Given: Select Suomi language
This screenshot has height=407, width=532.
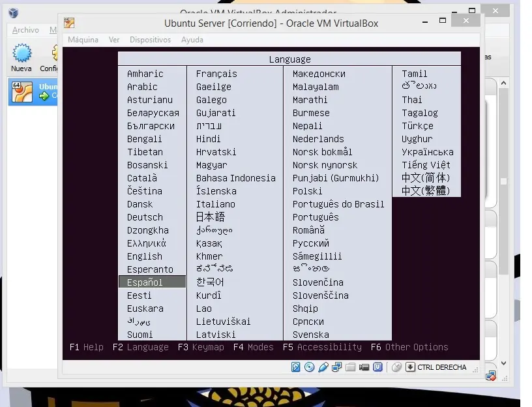Looking at the screenshot, I should click(140, 335).
